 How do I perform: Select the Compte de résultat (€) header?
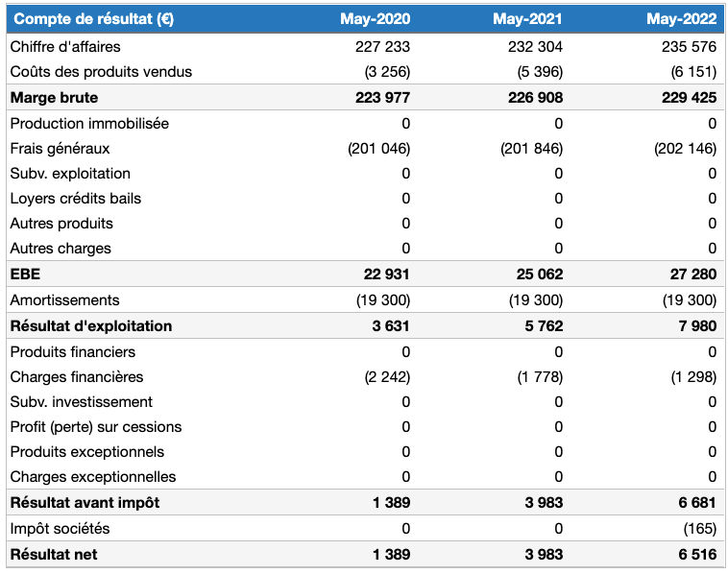[x=94, y=19]
